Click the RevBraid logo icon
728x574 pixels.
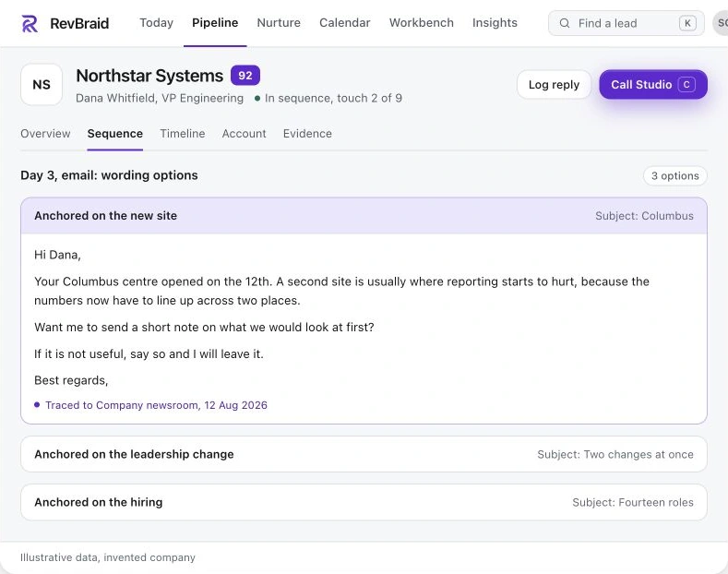(30, 24)
